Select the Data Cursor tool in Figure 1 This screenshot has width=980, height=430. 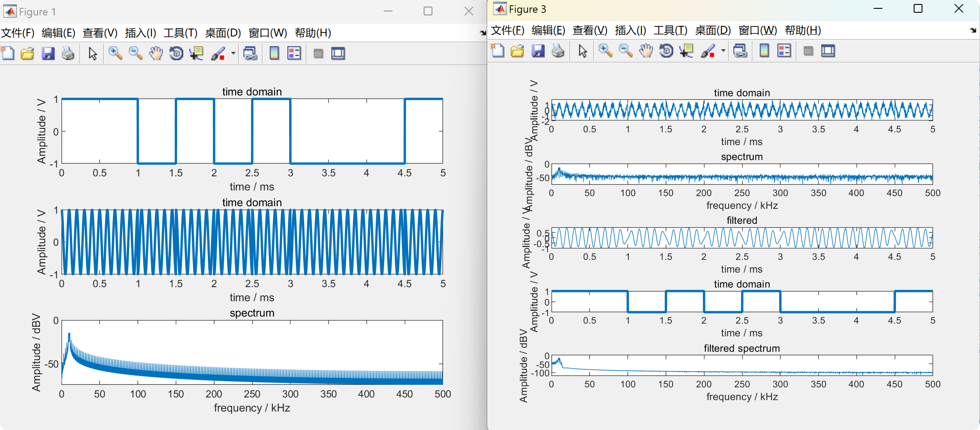pyautogui.click(x=196, y=53)
